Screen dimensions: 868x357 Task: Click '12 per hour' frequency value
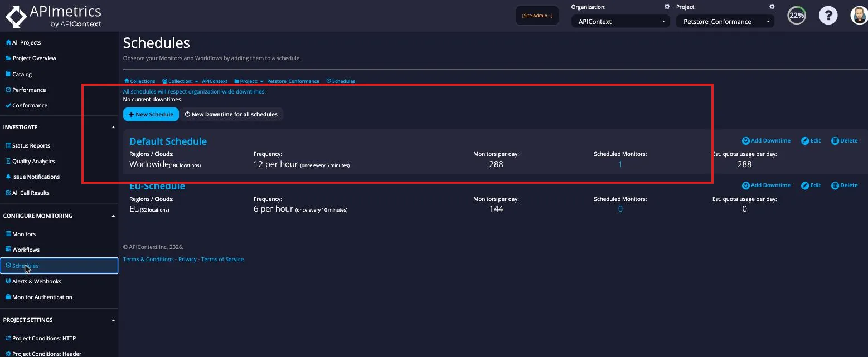pos(275,164)
